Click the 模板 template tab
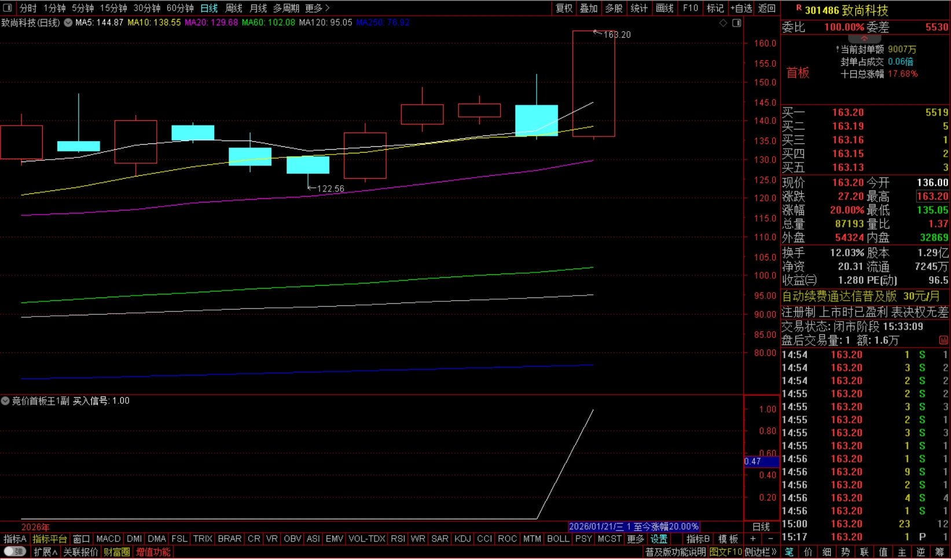The height and width of the screenshot is (560, 951). pyautogui.click(x=728, y=539)
